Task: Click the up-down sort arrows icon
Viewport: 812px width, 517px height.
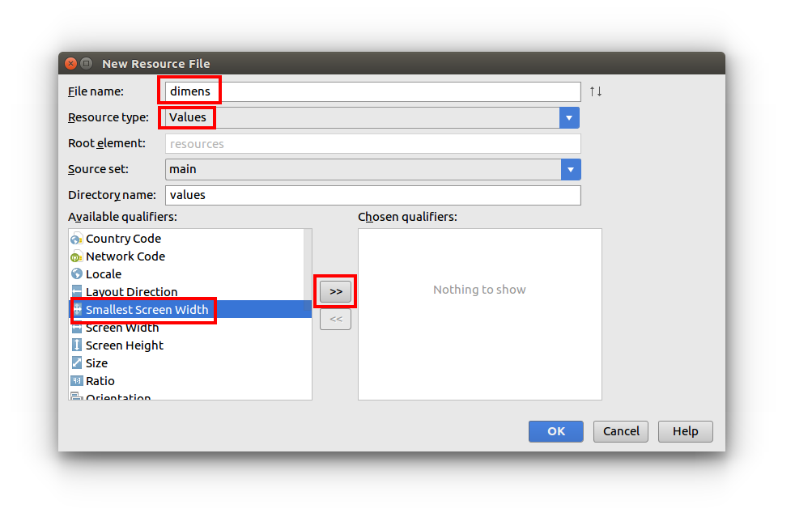Action: click(x=595, y=91)
